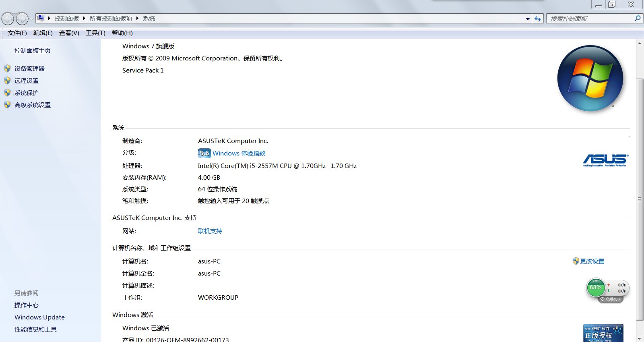The width and height of the screenshot is (644, 342).
Task: Open Windows Update link
Action: pyautogui.click(x=39, y=317)
